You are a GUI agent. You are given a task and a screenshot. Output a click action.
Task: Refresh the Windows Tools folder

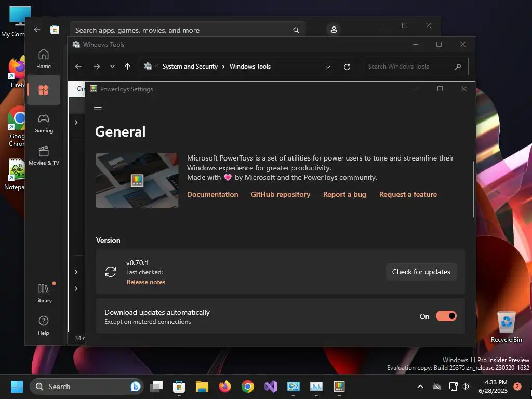click(x=347, y=67)
